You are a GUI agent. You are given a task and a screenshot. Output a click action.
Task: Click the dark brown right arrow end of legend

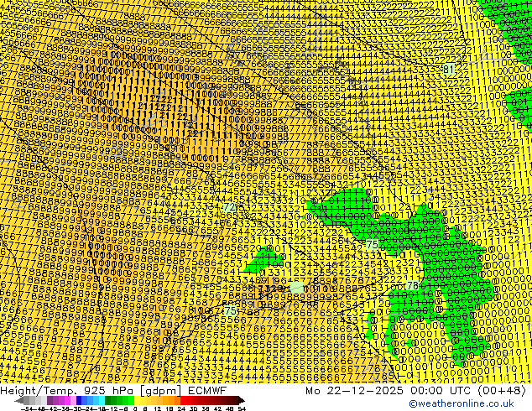tap(241, 401)
